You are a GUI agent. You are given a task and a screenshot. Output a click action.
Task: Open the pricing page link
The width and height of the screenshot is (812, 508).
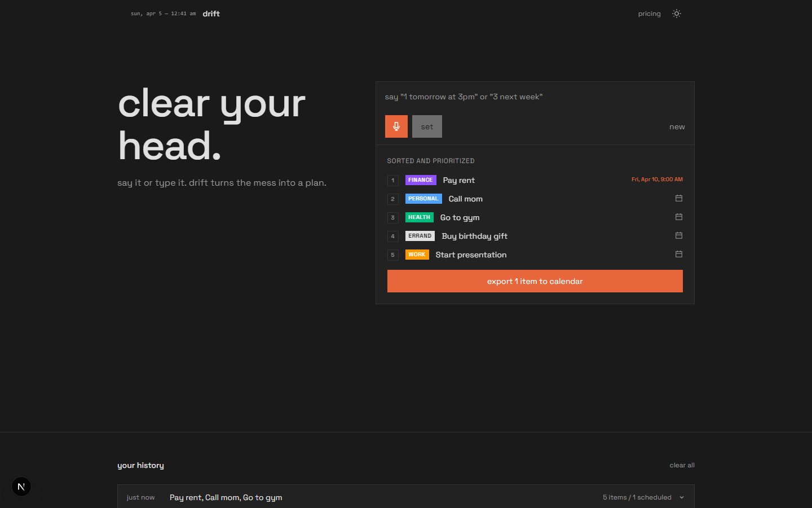click(649, 14)
